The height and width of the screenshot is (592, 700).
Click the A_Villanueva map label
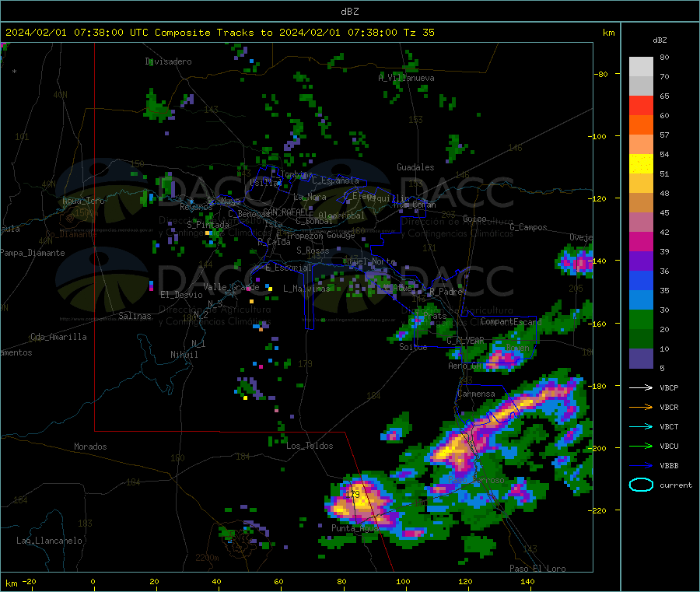[x=406, y=78]
